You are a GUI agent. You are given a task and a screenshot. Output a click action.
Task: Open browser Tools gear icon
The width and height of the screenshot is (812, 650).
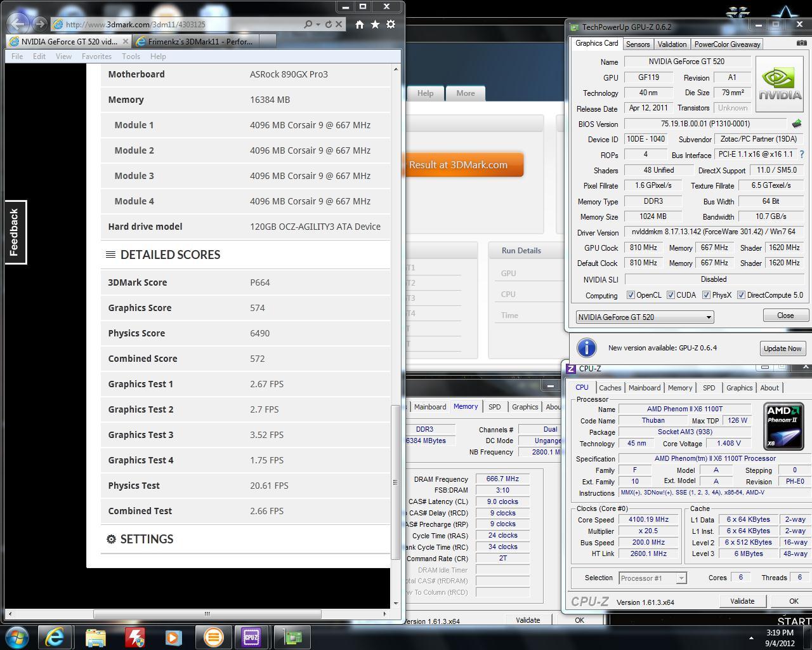391,24
